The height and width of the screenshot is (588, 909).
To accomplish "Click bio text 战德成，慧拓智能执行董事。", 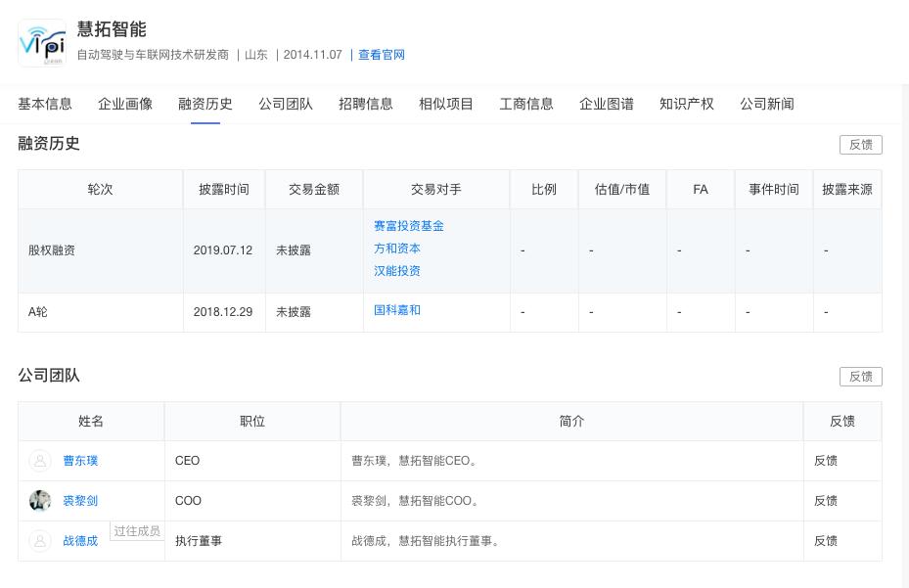I will tap(426, 541).
